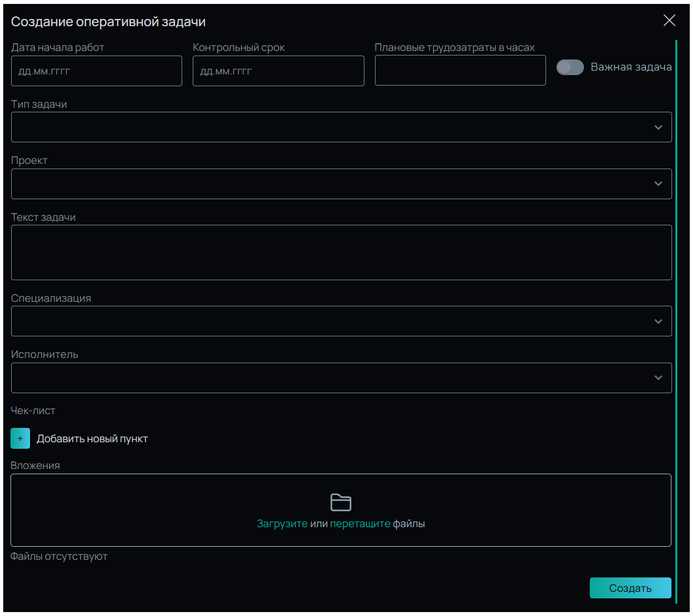Click the Дата начала работ date field
Image resolution: width=693 pixels, height=616 pixels.
click(x=97, y=71)
